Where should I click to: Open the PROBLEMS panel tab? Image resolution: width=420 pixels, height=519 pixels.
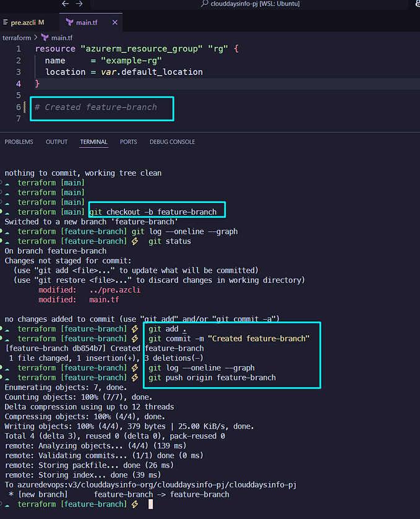pos(19,142)
